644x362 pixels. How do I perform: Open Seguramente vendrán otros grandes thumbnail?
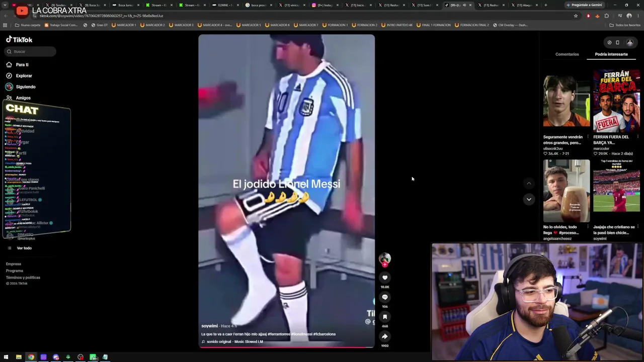567,101
